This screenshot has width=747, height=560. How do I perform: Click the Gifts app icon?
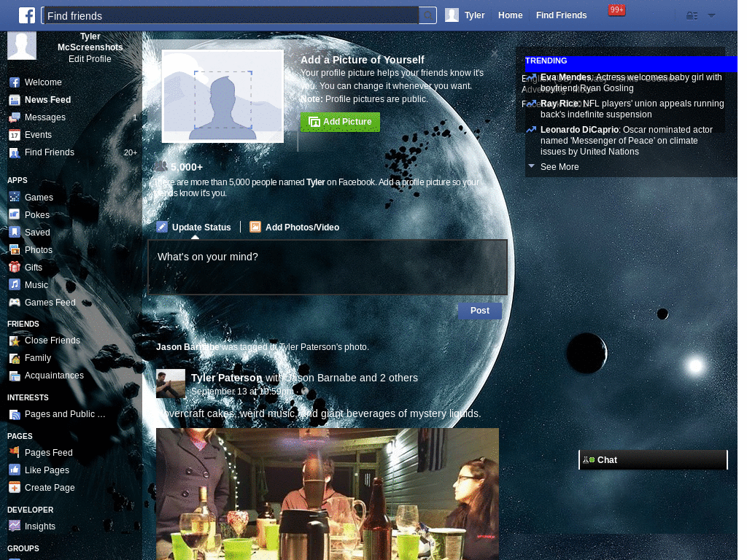(x=15, y=268)
